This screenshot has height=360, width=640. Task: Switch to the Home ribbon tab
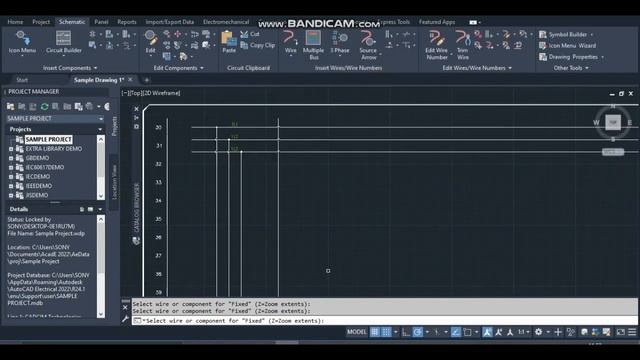point(15,22)
